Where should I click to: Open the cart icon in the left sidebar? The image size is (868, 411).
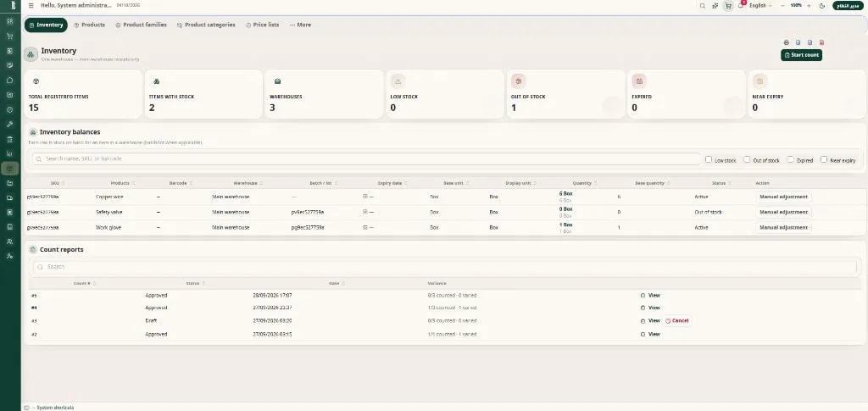(10, 36)
